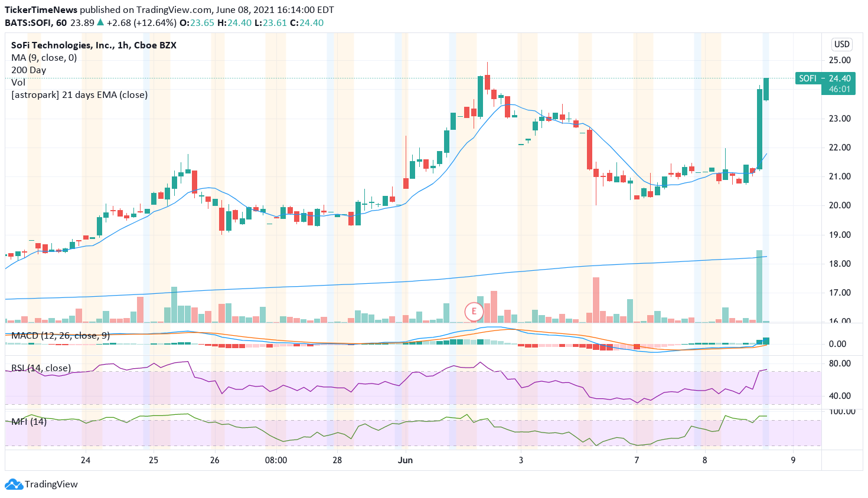Click the 80.00 RSI axis label

840,363
